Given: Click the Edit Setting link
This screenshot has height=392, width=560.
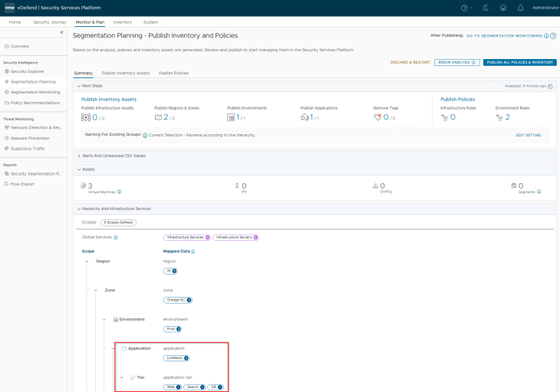Looking at the screenshot, I should coord(528,135).
